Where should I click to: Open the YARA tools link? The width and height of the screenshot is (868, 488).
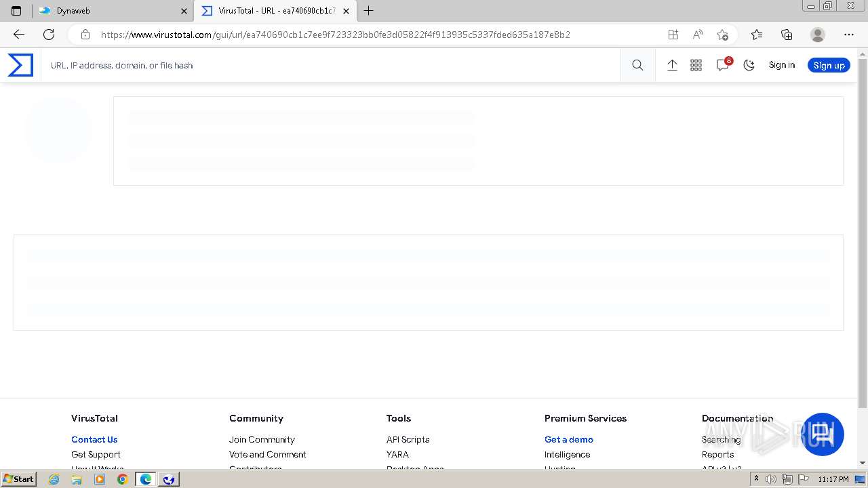point(397,454)
